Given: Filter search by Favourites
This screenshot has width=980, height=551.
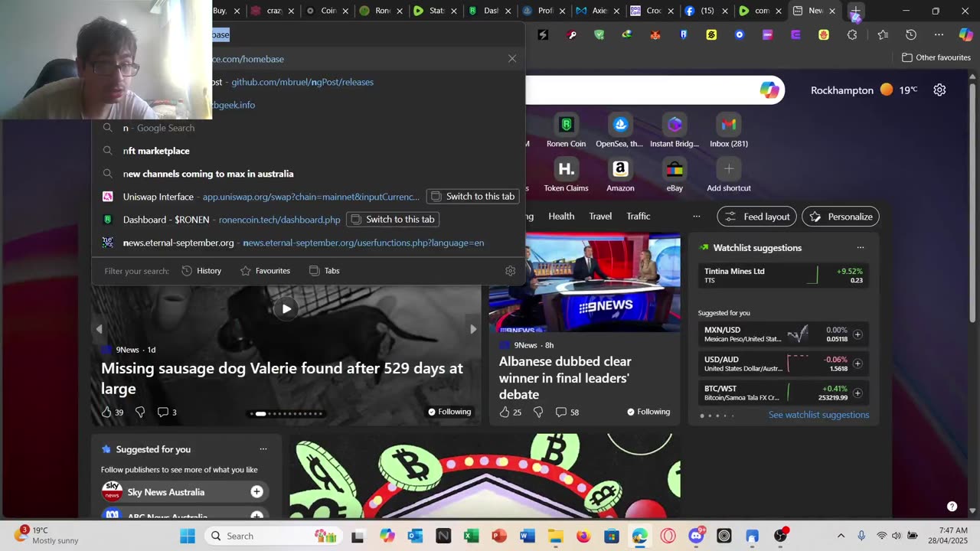Looking at the screenshot, I should tap(265, 271).
